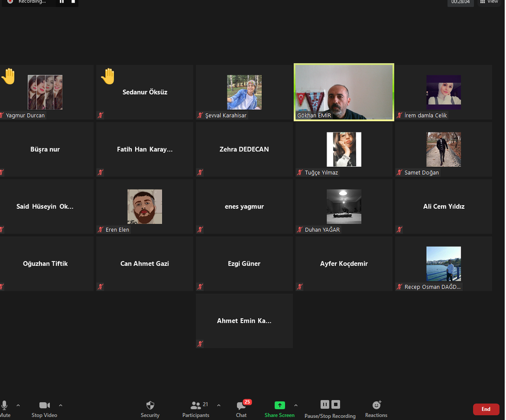The width and height of the screenshot is (506, 420).
Task: Stop recording via the top-left indicator
Action: click(73, 2)
